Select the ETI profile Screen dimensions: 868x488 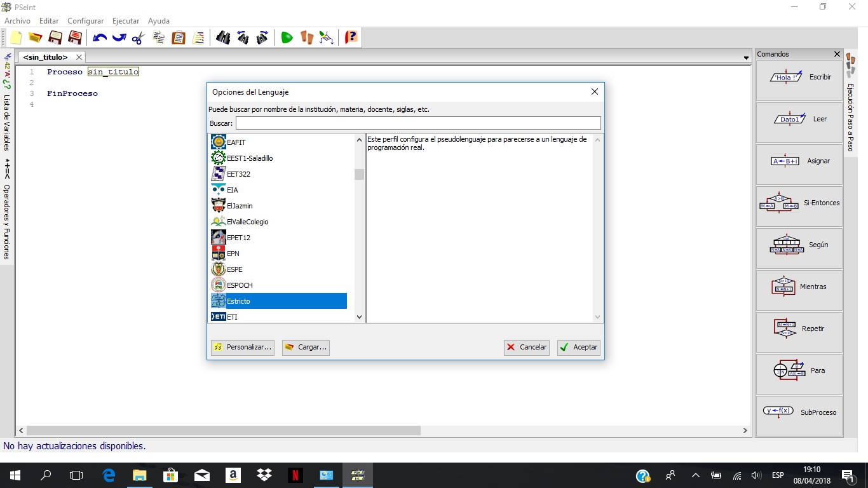point(278,316)
